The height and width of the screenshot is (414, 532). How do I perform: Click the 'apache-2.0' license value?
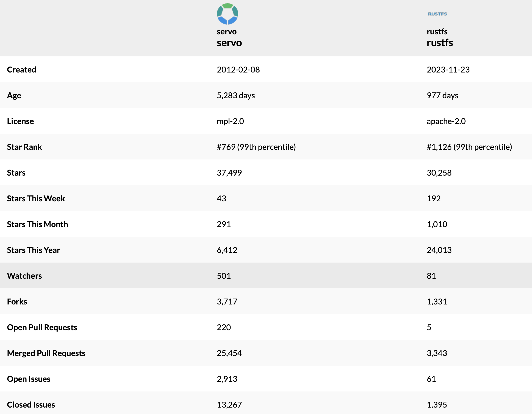[446, 121]
